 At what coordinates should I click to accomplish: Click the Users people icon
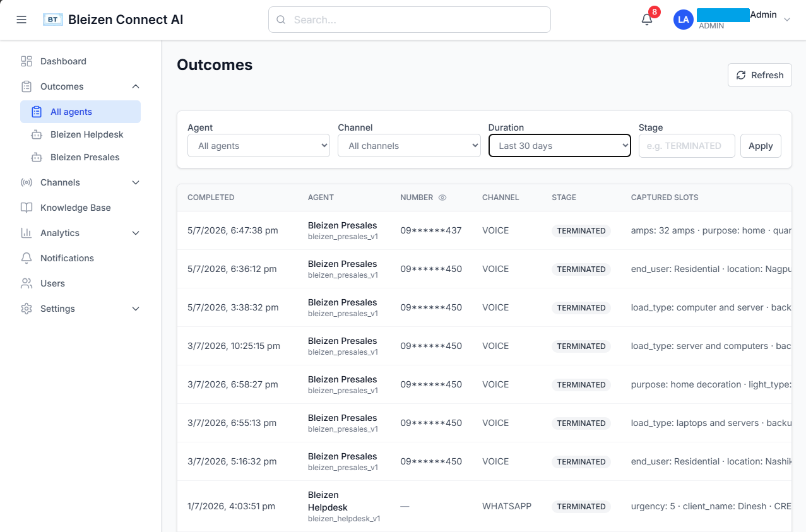(27, 283)
